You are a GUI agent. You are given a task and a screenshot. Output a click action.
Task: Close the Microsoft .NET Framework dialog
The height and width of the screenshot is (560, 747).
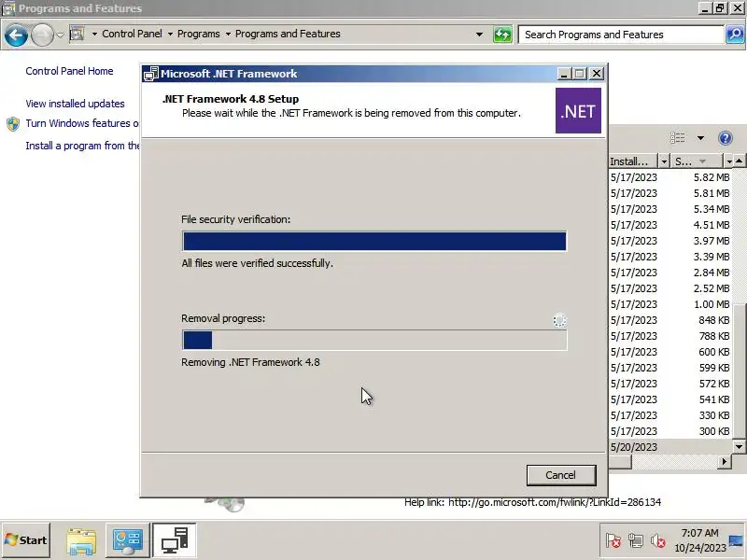pyautogui.click(x=596, y=74)
